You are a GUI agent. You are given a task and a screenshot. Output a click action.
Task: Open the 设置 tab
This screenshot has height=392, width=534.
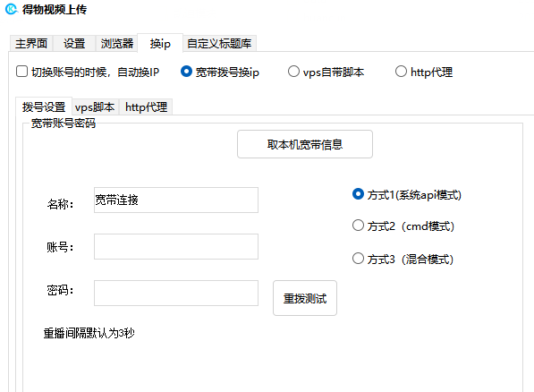(74, 44)
